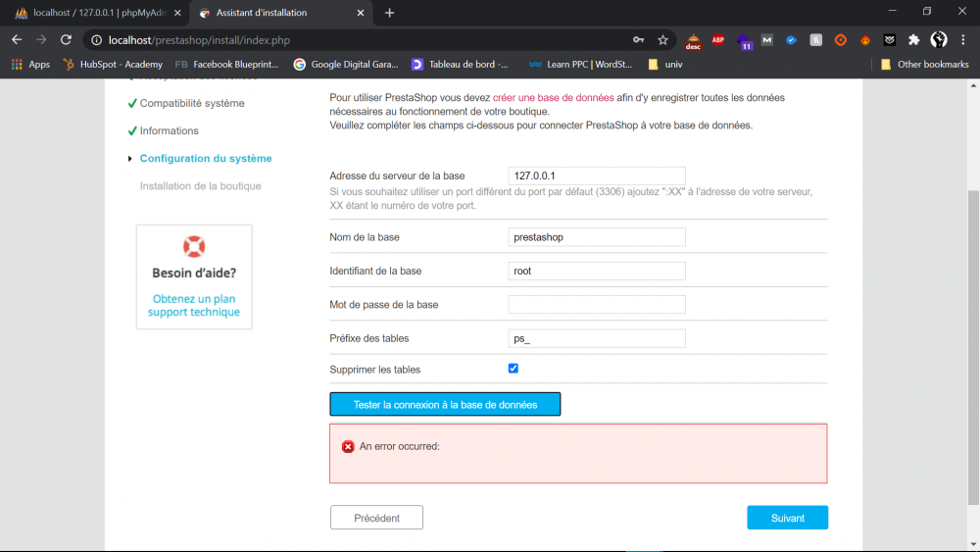
Task: Open the saved password key icon
Action: click(x=638, y=40)
